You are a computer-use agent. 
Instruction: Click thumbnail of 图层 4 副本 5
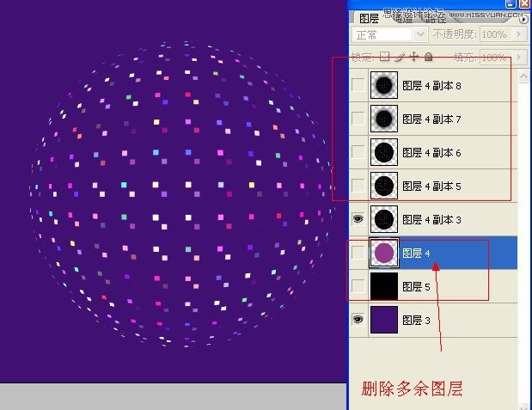[384, 186]
